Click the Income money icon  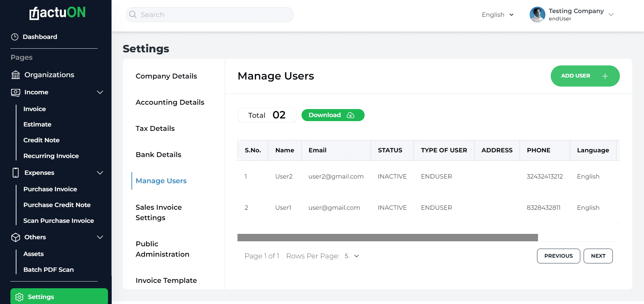15,92
